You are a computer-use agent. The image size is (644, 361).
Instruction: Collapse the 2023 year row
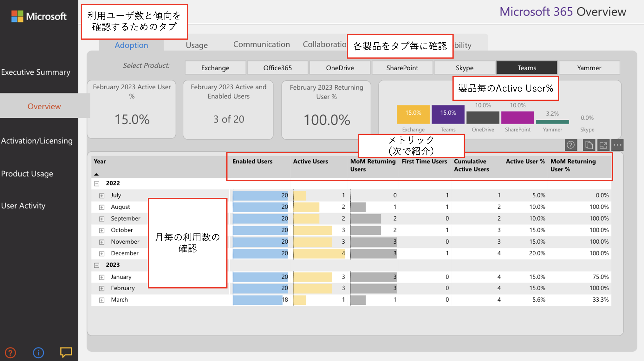(x=97, y=265)
